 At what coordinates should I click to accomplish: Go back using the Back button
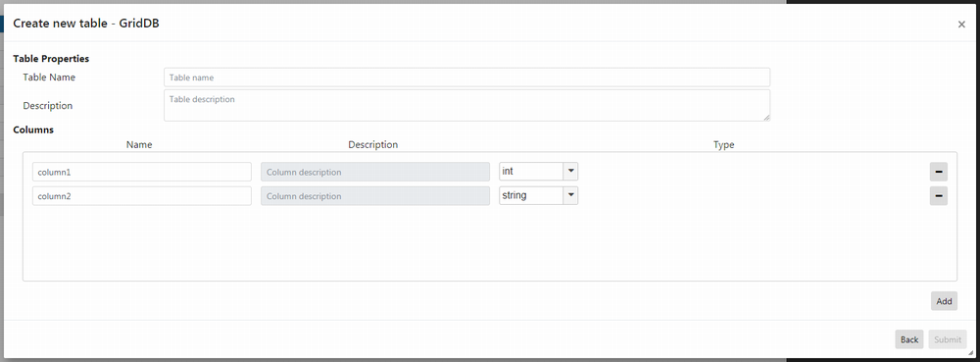(908, 339)
